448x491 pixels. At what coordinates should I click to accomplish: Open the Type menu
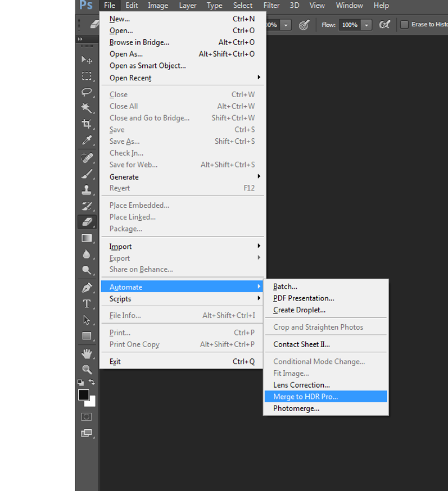(x=214, y=5)
